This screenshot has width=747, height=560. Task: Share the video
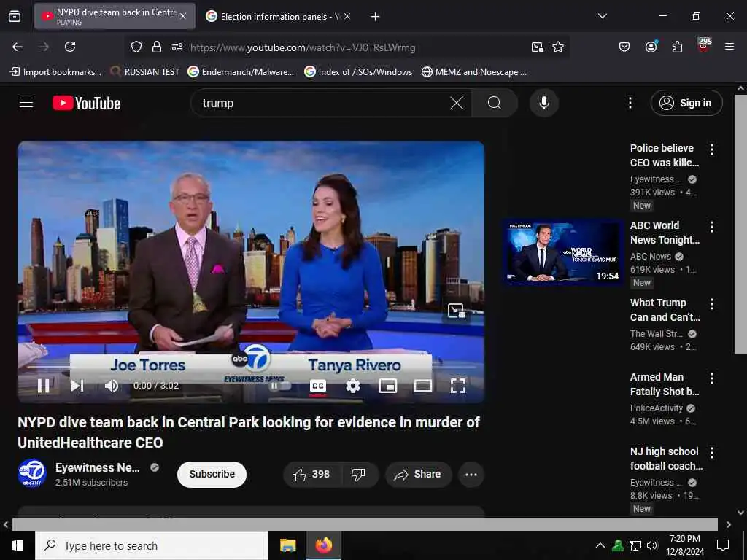tap(418, 474)
